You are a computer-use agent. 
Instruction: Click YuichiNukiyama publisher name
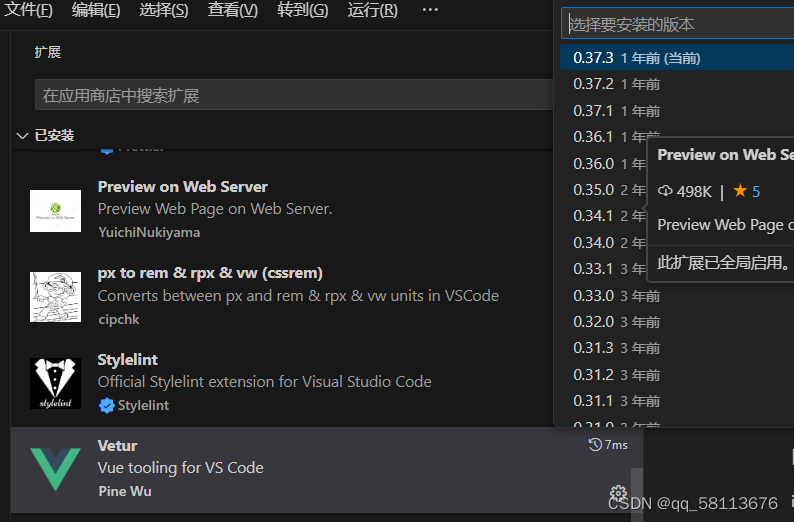[149, 232]
